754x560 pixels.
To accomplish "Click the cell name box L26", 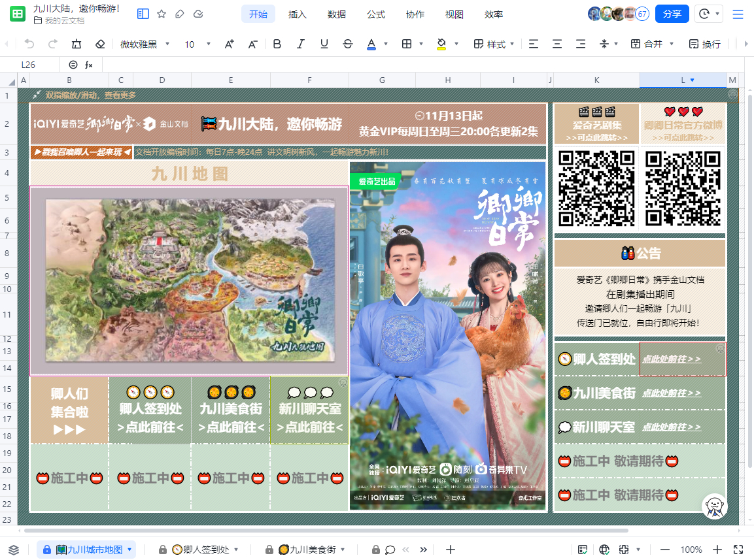I will coord(28,65).
